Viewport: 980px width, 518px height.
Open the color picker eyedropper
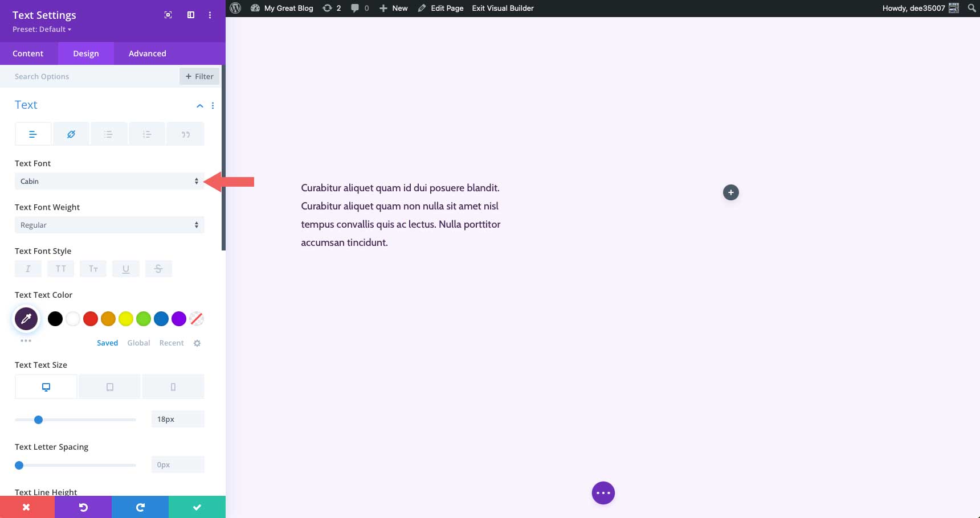tap(26, 319)
